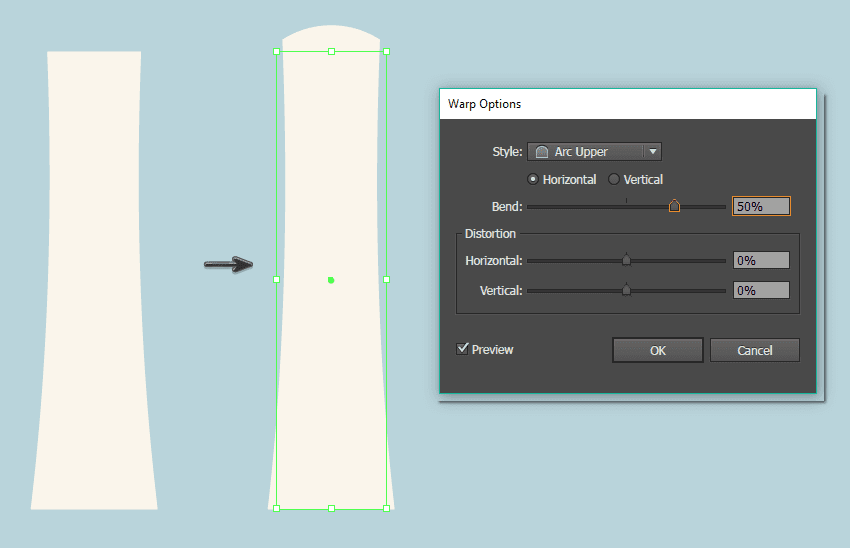
Task: Click the Horizontal distortion percentage field
Action: [761, 260]
